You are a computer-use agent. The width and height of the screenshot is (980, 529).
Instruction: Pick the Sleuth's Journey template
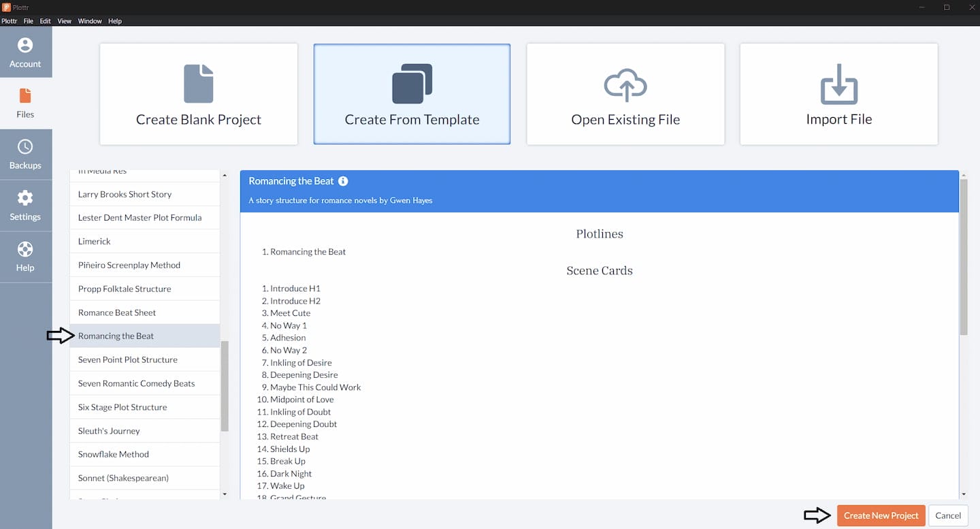(109, 430)
